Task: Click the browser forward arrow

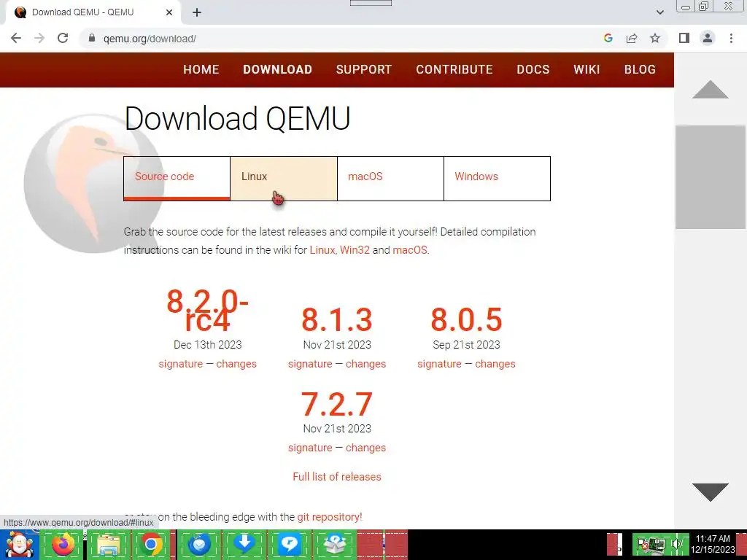Action: click(x=39, y=38)
